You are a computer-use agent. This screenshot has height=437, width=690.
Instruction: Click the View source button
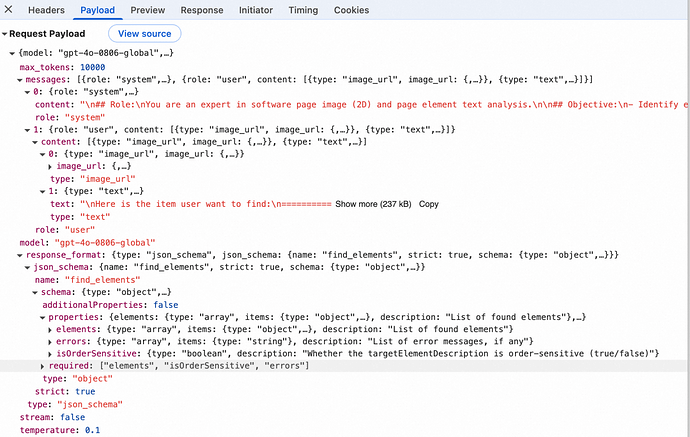145,34
